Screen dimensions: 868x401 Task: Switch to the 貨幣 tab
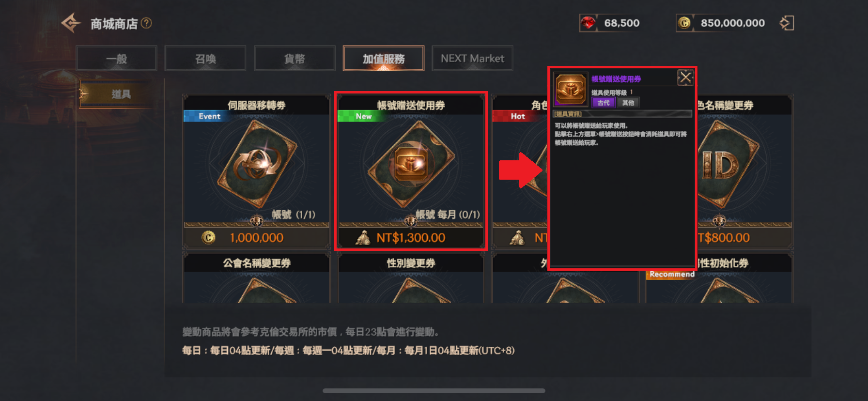294,59
